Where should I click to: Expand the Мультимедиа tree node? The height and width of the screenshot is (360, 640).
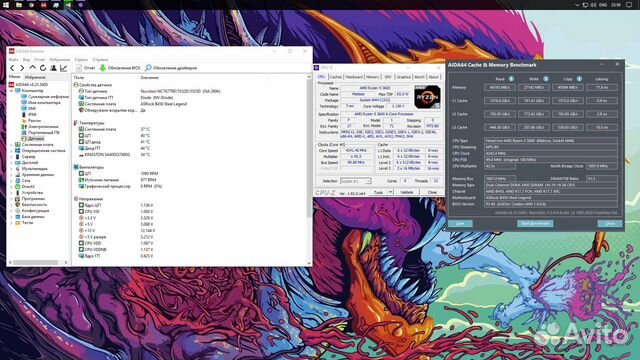(11, 169)
